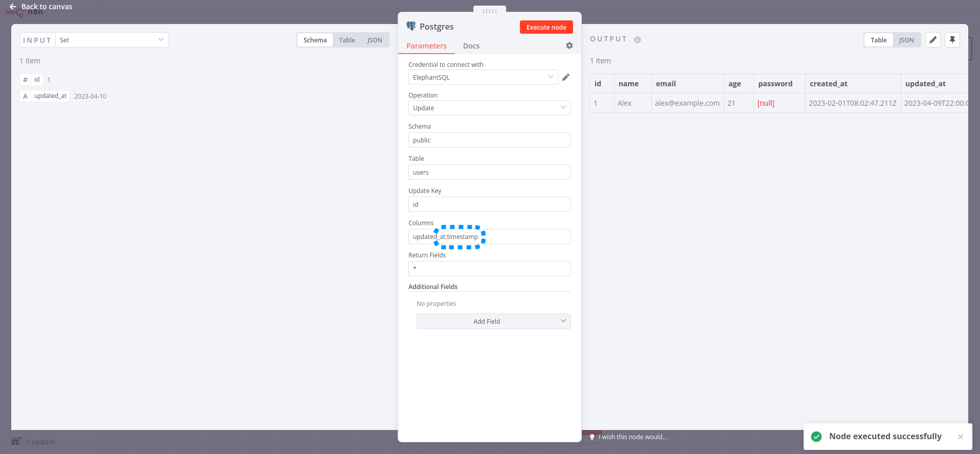The height and width of the screenshot is (454, 980).
Task: Click the gift icon beside 1 update
Action: coord(16,441)
